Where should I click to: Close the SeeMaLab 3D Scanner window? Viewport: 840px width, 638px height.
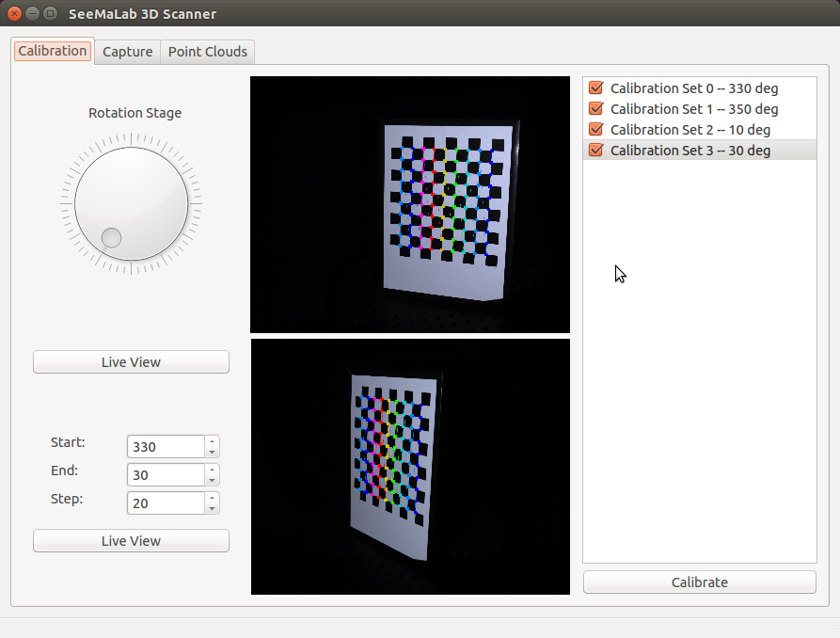14,13
